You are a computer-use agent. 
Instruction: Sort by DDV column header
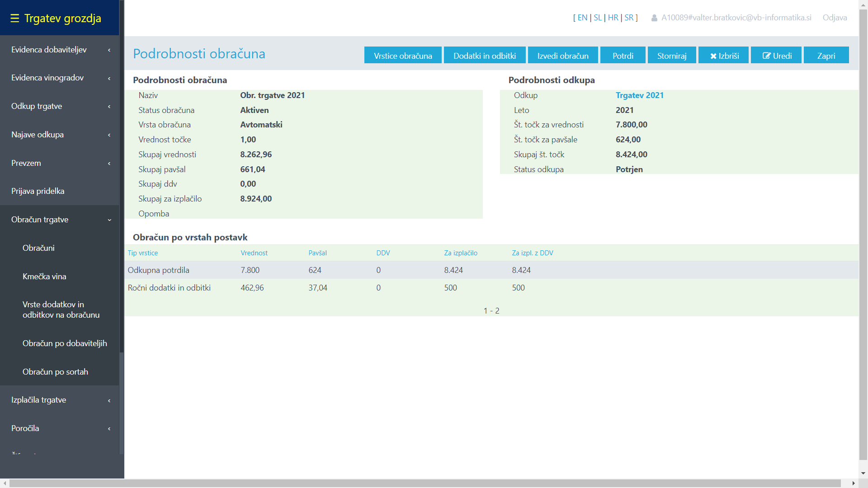pos(383,253)
